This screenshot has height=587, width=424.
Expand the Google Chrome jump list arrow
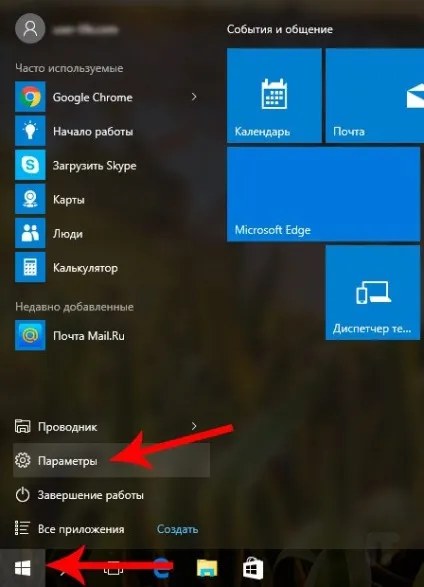194,97
